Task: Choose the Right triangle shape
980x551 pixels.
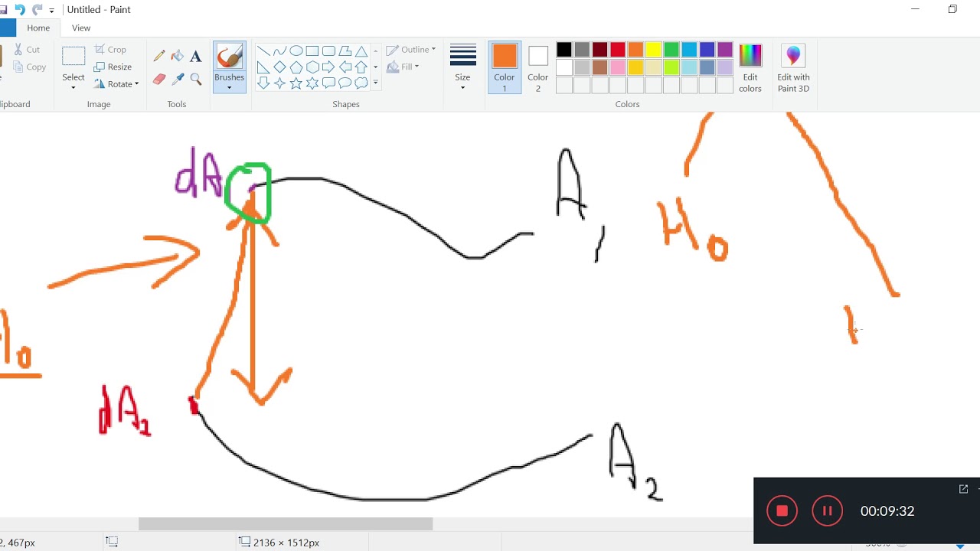Action: (x=263, y=67)
